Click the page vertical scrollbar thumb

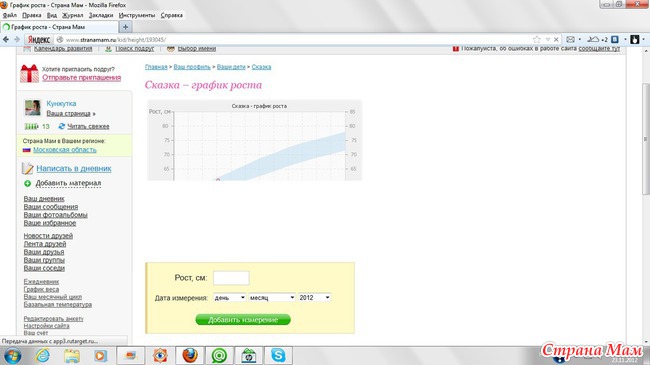[646, 139]
